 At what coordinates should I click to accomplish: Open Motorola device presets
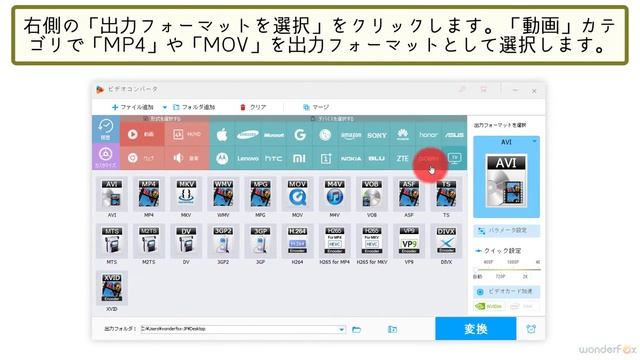(x=222, y=158)
